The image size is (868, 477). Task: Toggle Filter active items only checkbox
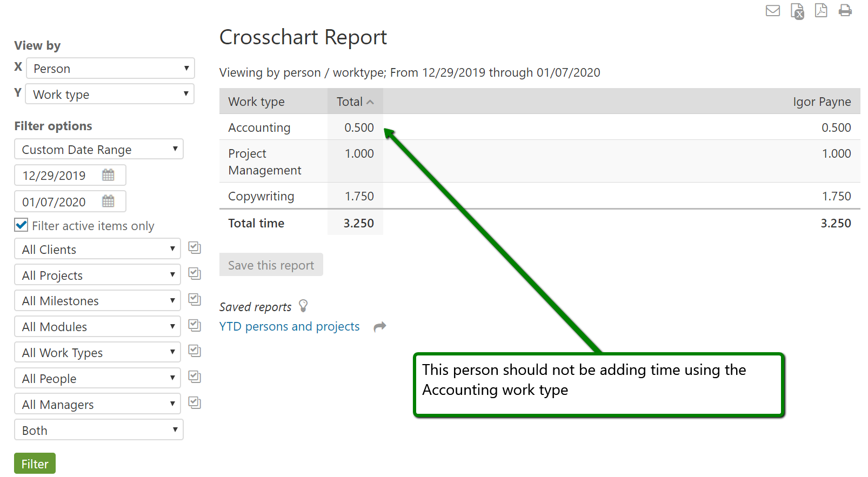(22, 225)
